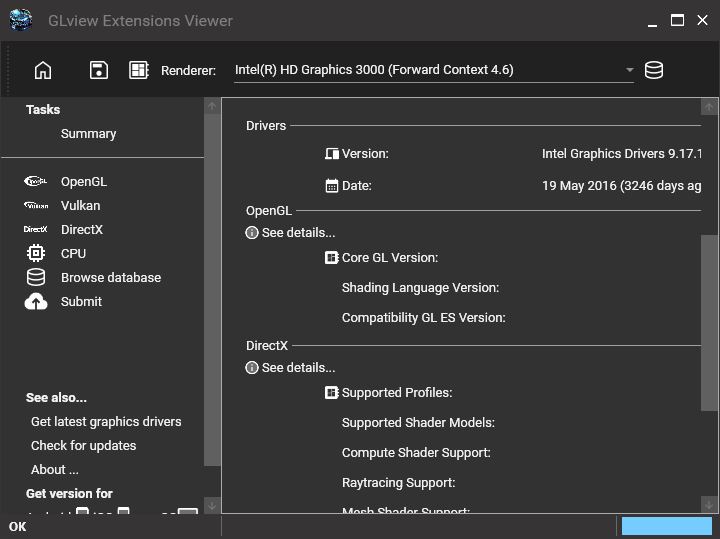
Task: Click the icon beside Supported Profiles
Action: (332, 393)
